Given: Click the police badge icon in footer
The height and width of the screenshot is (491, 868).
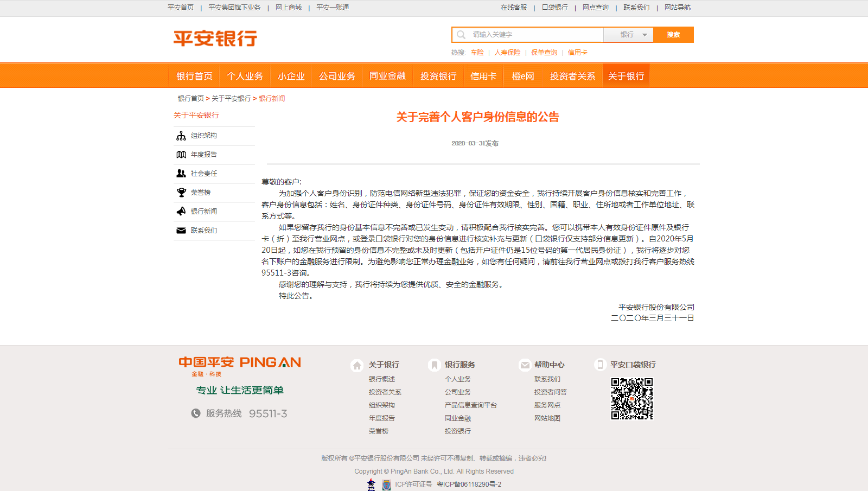Looking at the screenshot, I should click(371, 484).
